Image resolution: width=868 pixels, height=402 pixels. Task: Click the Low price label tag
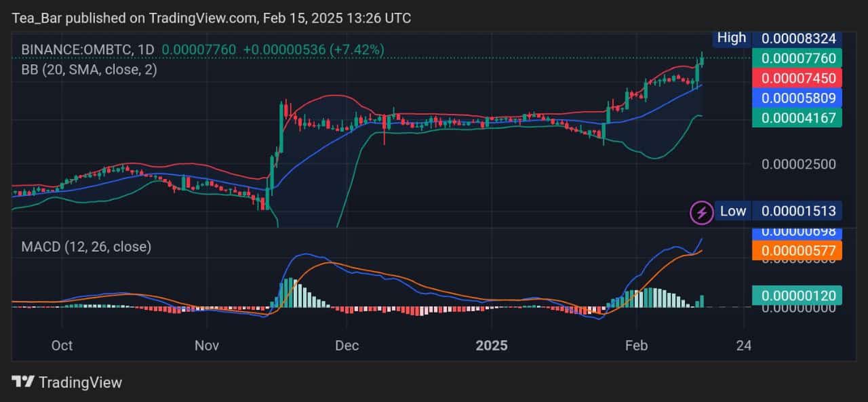click(732, 211)
